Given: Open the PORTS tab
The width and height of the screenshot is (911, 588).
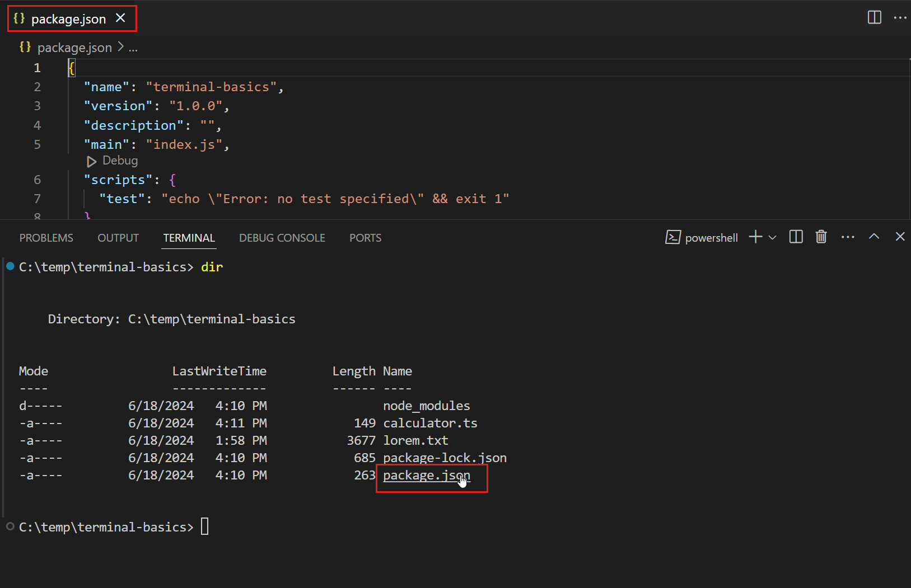Looking at the screenshot, I should tap(365, 237).
